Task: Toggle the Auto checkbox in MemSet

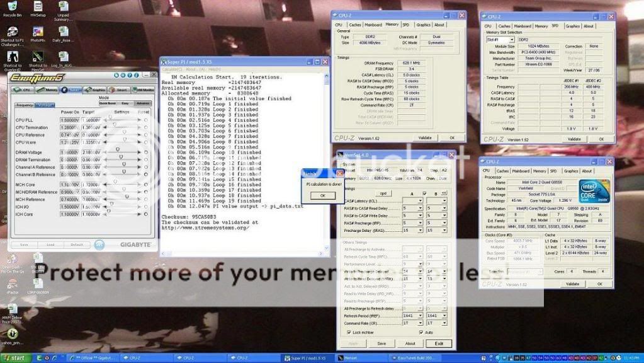Action: click(421, 332)
